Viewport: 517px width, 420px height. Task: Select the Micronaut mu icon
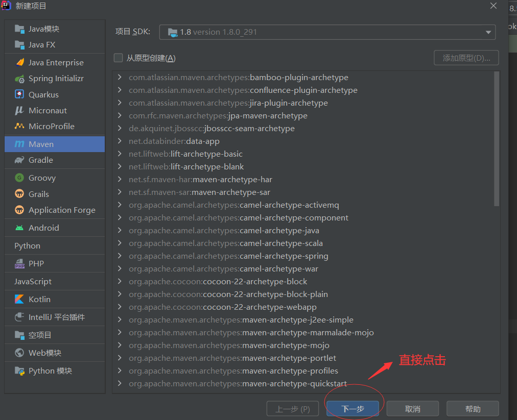pyautogui.click(x=19, y=110)
